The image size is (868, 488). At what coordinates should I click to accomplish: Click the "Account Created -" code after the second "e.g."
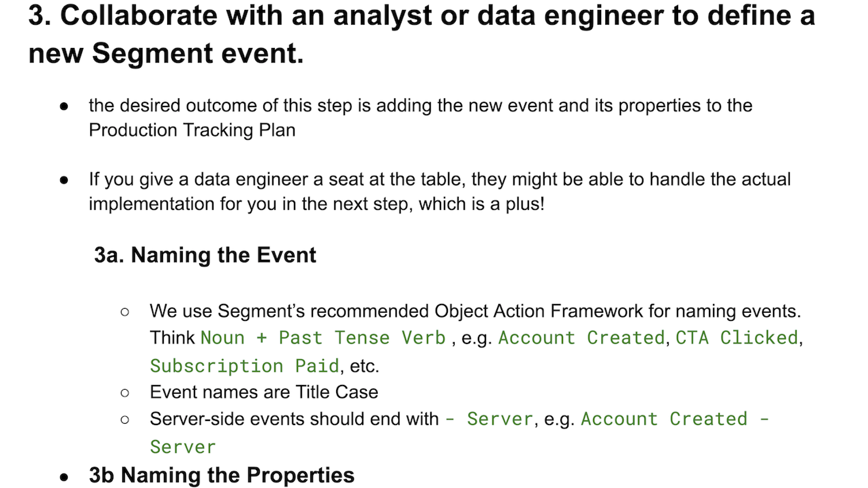[675, 419]
